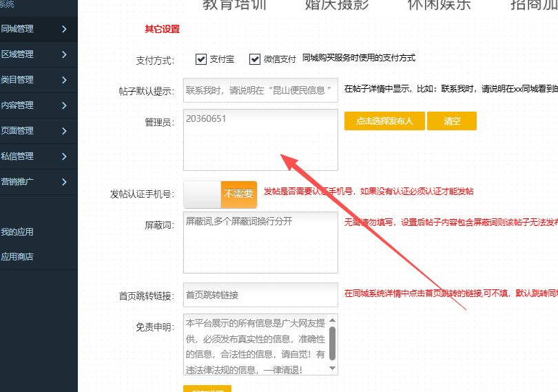Expand the 私信管理 chevron arrow

click(64, 156)
